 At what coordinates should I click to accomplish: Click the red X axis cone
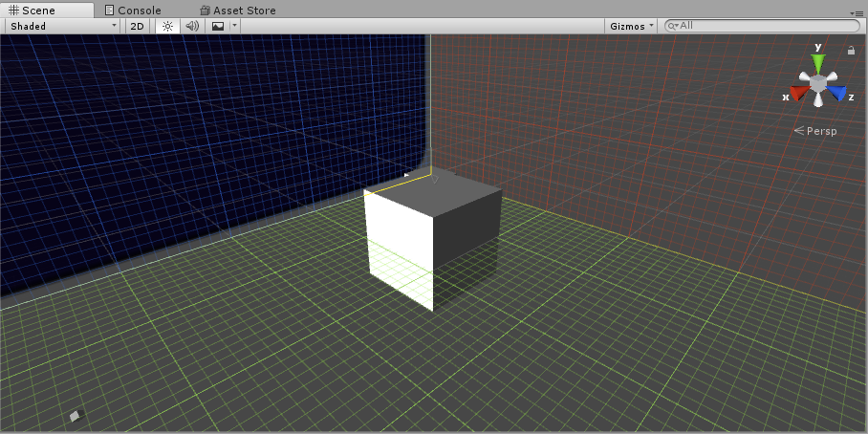point(798,93)
